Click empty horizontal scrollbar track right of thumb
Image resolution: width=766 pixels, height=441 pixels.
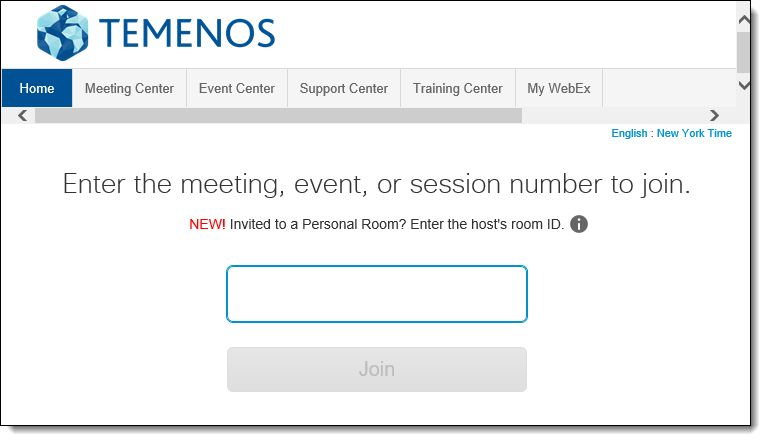(x=614, y=116)
